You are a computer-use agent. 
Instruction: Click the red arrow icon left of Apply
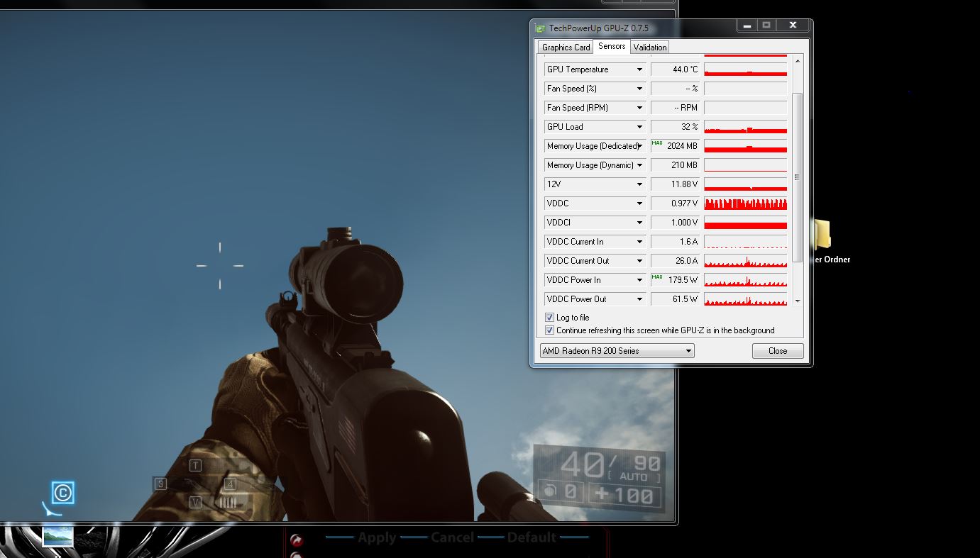[x=297, y=540]
